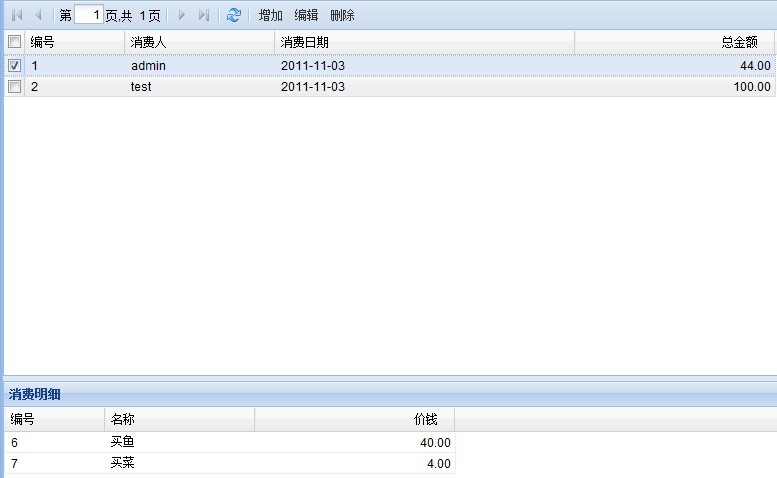Screen dimensions: 777x478
Task: Click the 100.00 total amount
Action: click(752, 87)
